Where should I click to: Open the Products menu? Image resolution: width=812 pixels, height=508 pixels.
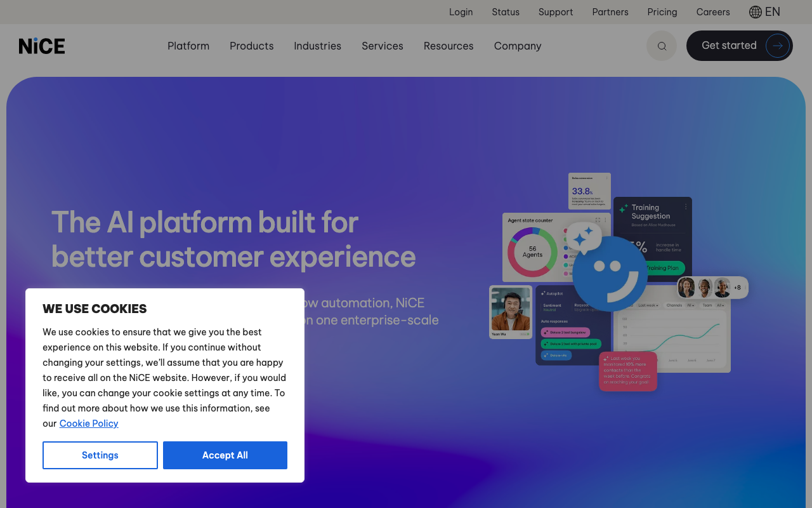click(252, 46)
